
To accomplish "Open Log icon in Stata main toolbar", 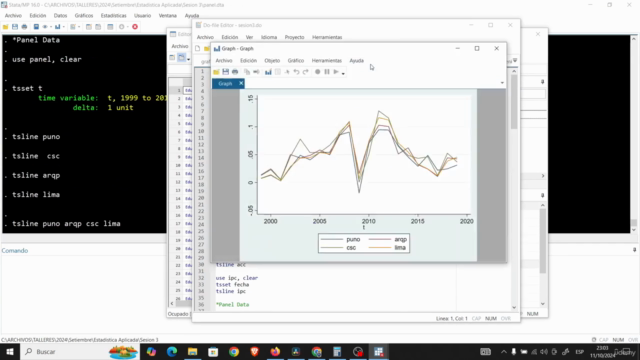I will tap(36, 27).
